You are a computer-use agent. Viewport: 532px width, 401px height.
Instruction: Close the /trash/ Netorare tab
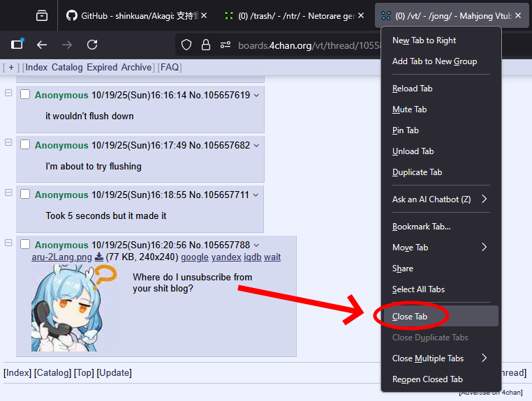361,15
